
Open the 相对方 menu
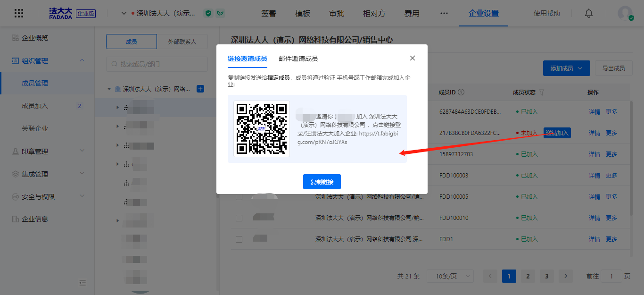click(374, 13)
